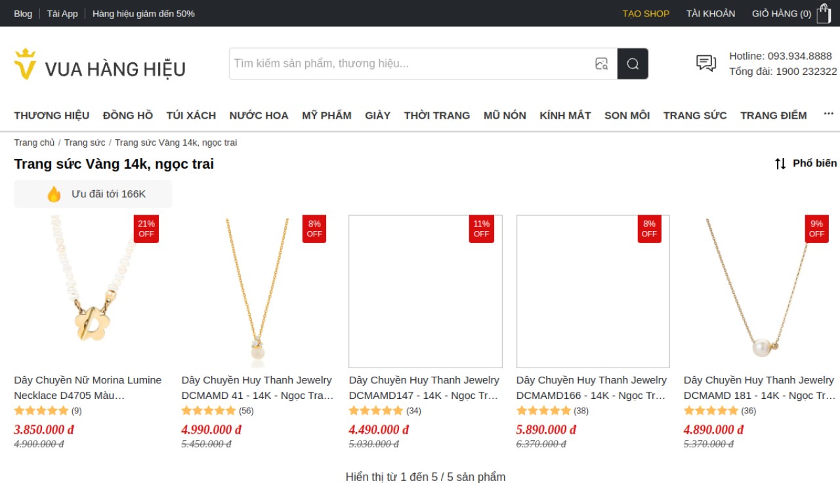Click the 21% OFF badge

146,228
